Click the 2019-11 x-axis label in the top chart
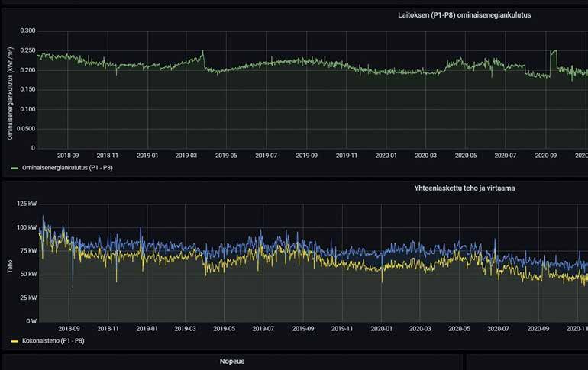Screen dimensions: 588x370 coord(347,156)
